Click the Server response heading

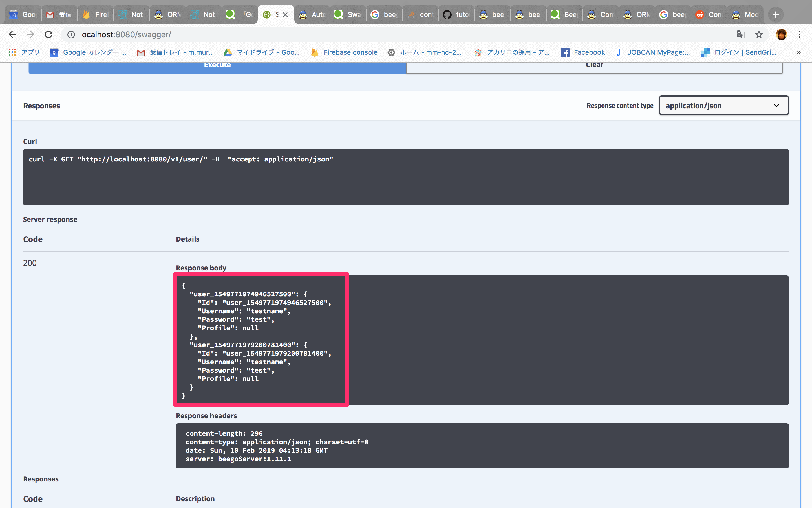coord(50,219)
